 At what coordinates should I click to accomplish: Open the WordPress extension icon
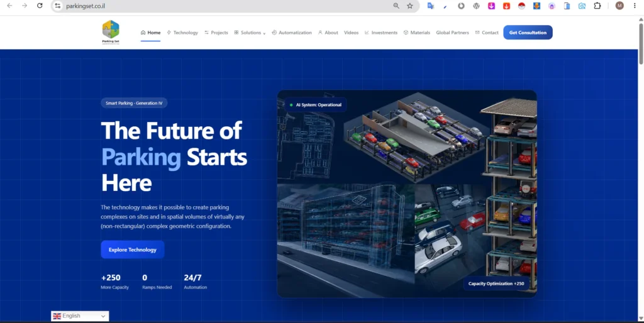pyautogui.click(x=477, y=6)
